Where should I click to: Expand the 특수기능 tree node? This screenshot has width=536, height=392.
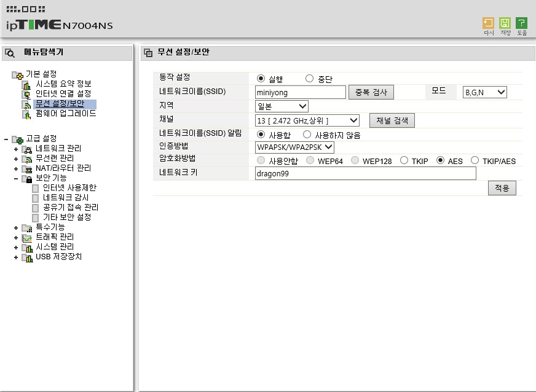tap(16, 228)
